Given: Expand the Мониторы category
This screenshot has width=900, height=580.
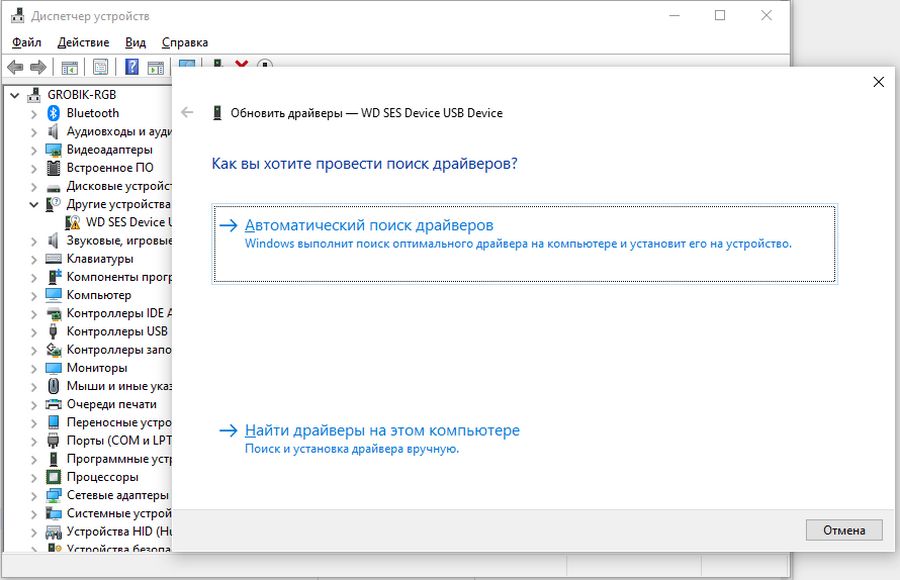Looking at the screenshot, I should [x=34, y=368].
